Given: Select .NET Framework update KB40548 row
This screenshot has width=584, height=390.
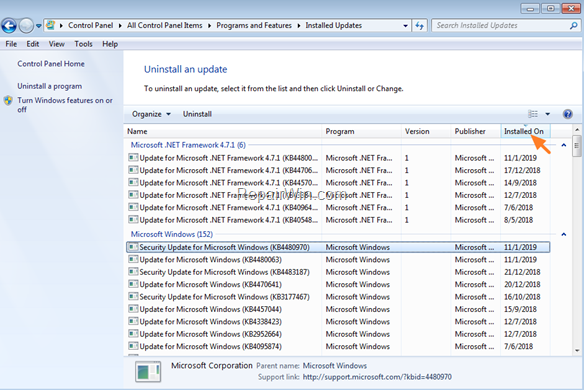Looking at the screenshot, I should point(338,220).
